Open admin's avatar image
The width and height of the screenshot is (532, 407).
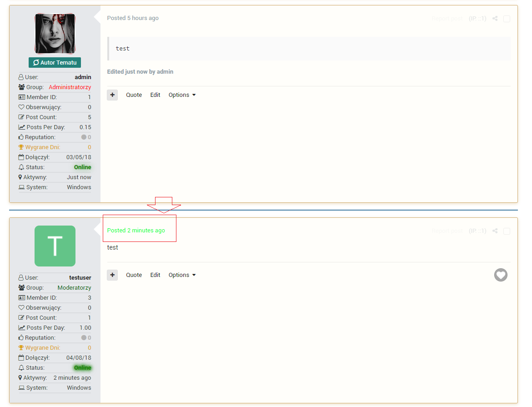click(x=55, y=34)
